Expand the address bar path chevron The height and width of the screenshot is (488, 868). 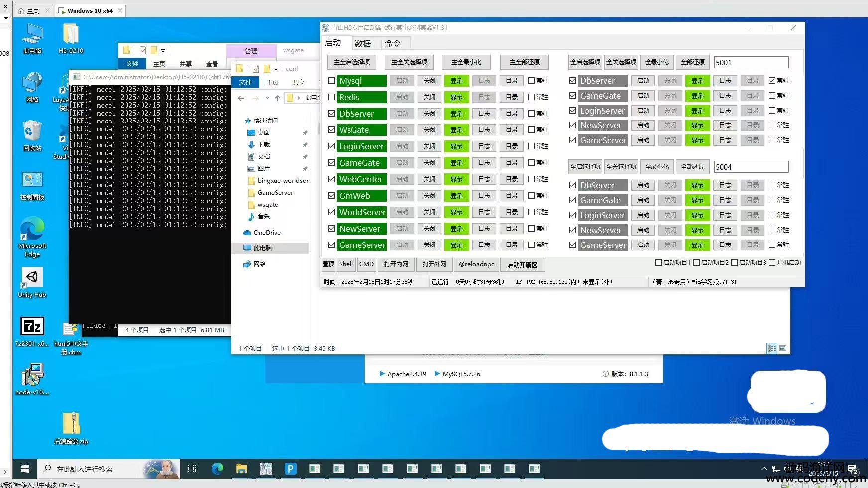[299, 98]
